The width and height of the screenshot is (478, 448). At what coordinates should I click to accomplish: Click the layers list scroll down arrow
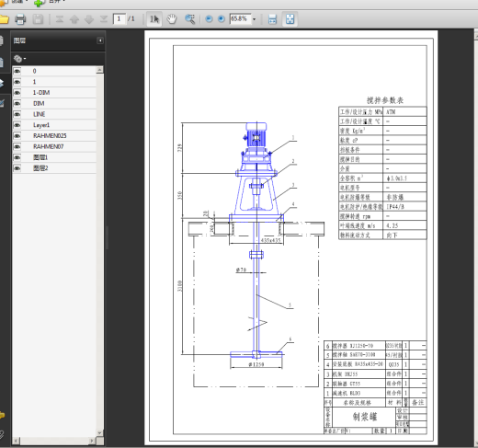point(99,433)
